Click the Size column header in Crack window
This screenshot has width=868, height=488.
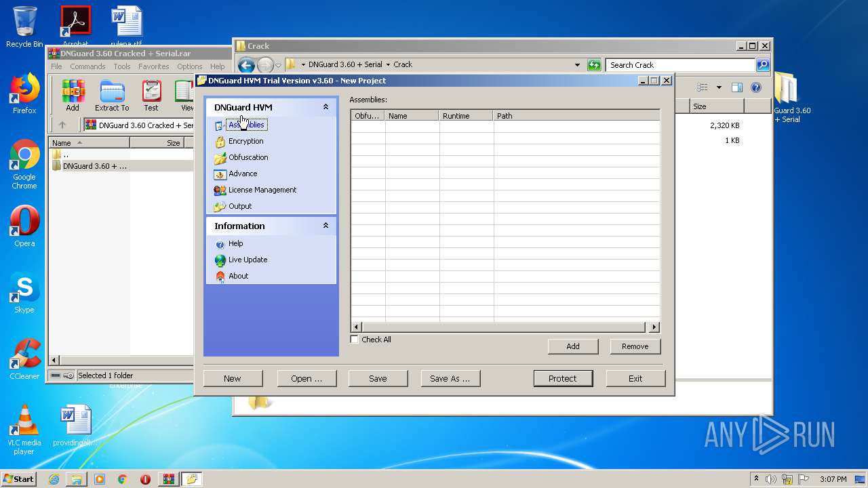[717, 106]
